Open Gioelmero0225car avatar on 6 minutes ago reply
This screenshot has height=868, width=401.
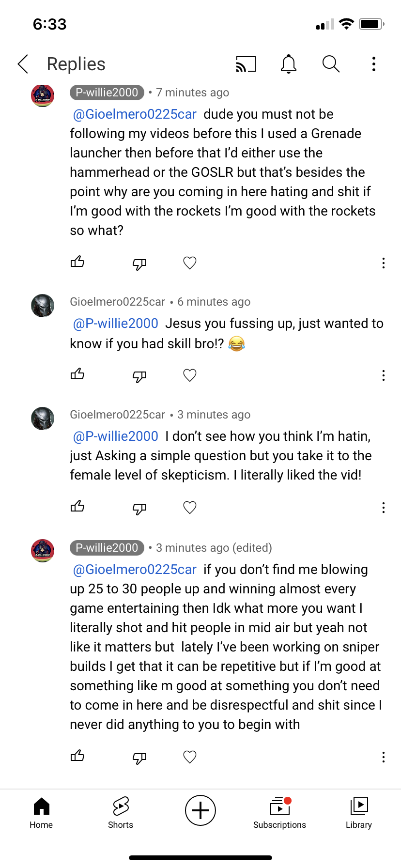(43, 306)
